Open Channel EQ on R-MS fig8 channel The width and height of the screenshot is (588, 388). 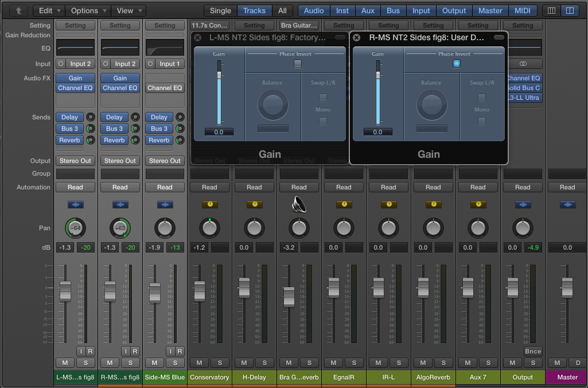(120, 88)
